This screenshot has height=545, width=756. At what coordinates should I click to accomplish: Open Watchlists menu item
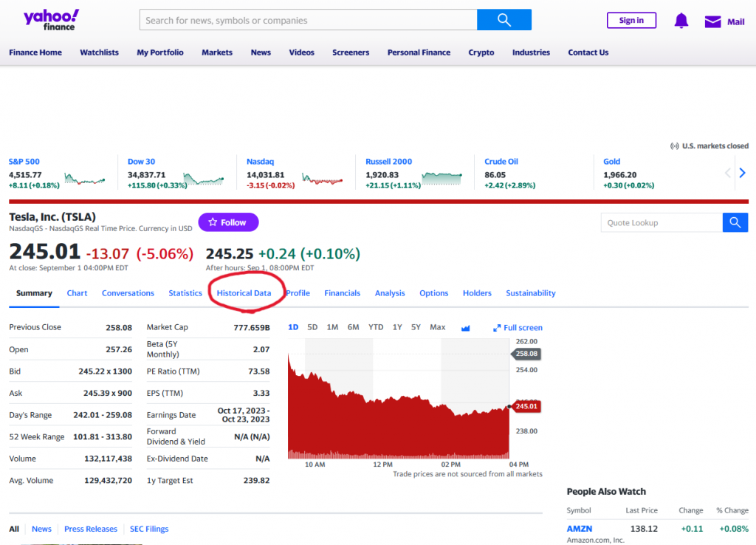click(x=100, y=52)
